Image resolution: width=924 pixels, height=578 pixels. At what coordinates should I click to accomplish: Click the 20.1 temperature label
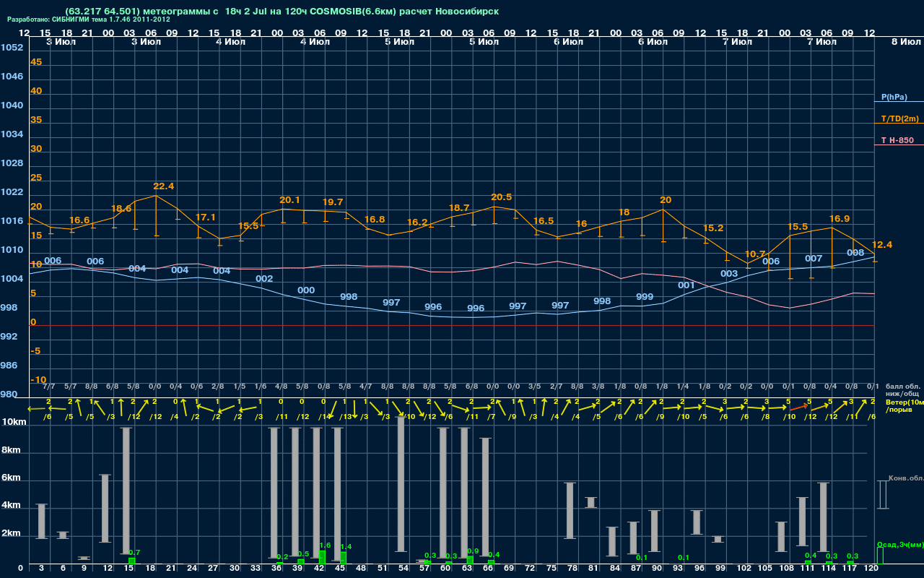tap(289, 200)
